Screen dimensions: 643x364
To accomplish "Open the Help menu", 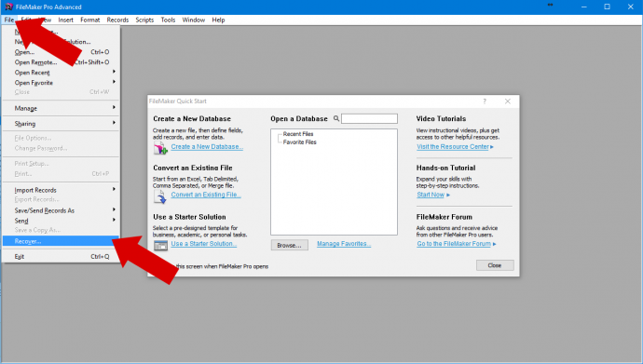I will click(x=219, y=20).
